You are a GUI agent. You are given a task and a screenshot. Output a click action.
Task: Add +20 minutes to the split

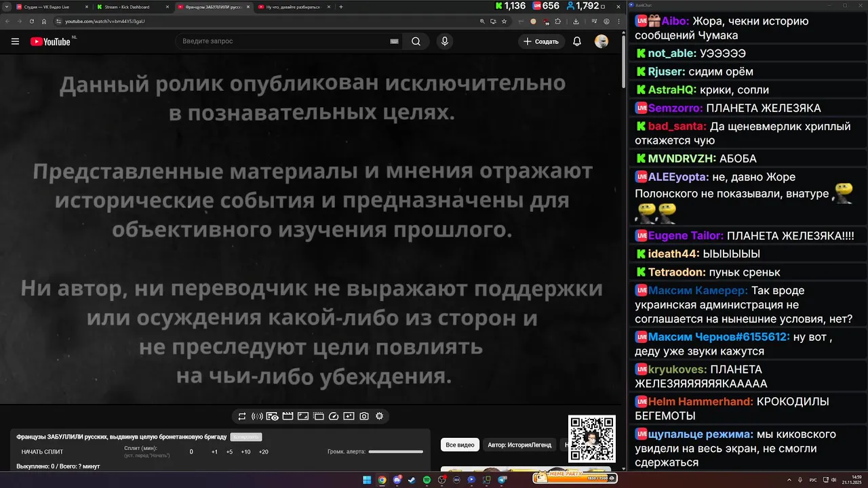tap(263, 452)
